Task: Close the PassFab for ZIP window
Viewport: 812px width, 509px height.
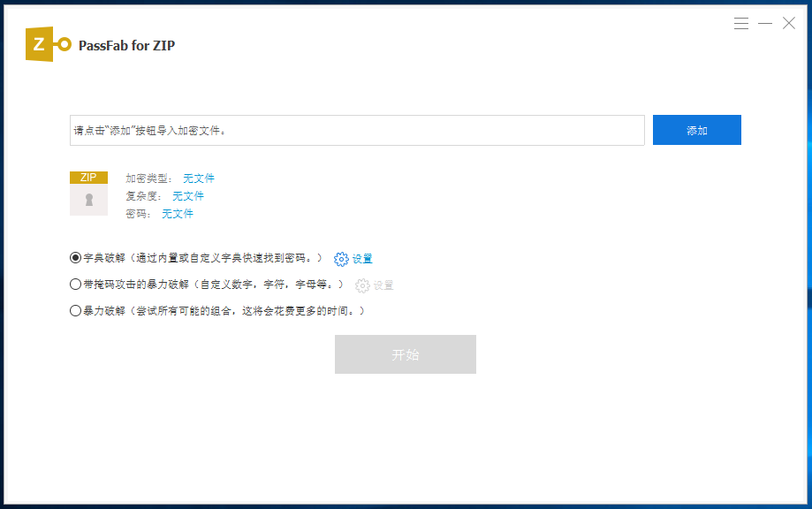Action: (x=789, y=24)
